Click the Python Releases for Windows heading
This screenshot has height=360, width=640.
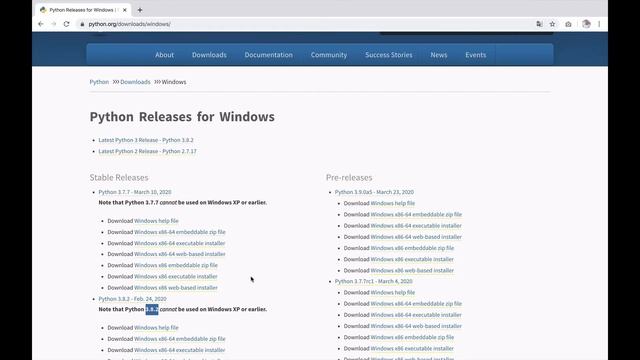click(x=182, y=117)
